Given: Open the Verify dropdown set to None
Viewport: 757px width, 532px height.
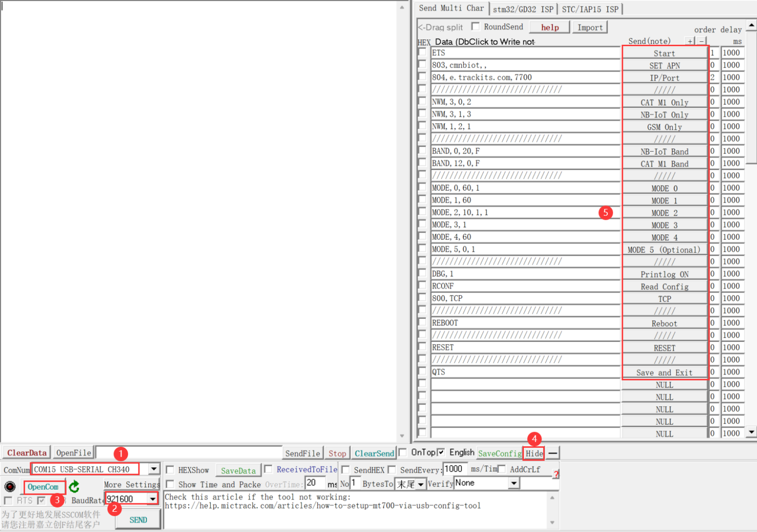Looking at the screenshot, I should click(514, 483).
